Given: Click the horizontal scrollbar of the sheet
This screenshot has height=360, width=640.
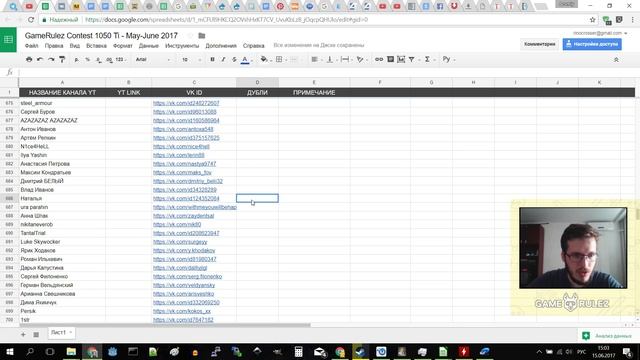Looking at the screenshot, I should 165,325.
